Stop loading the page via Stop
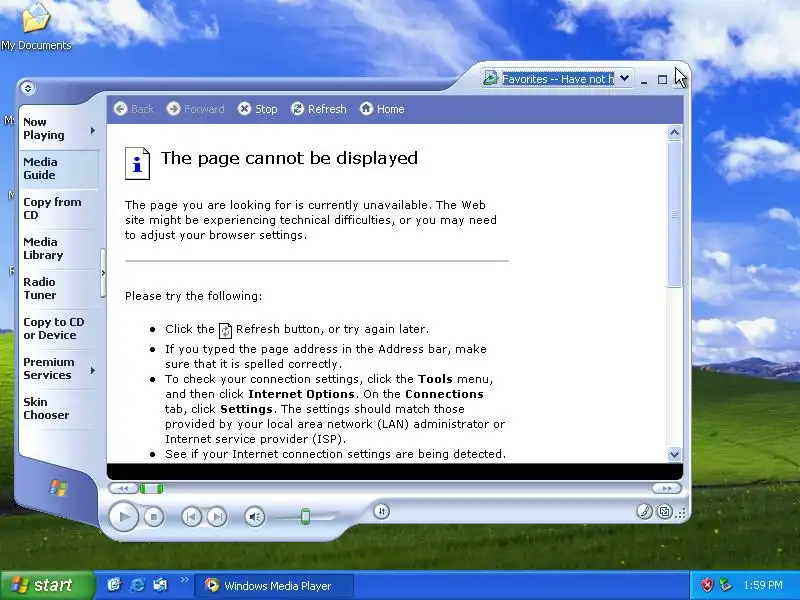 point(258,109)
